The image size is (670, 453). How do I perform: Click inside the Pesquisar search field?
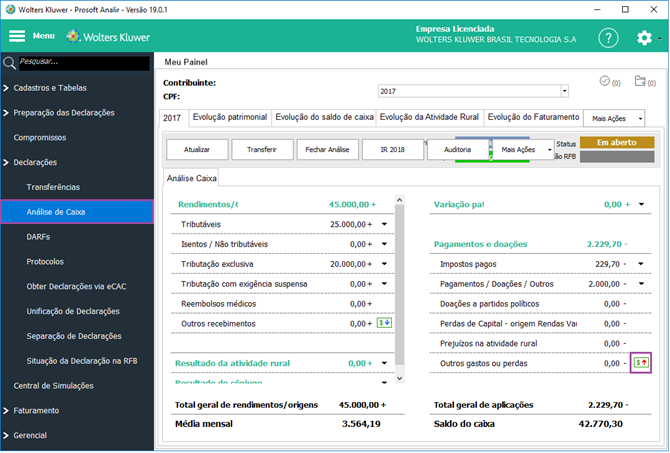[x=84, y=63]
